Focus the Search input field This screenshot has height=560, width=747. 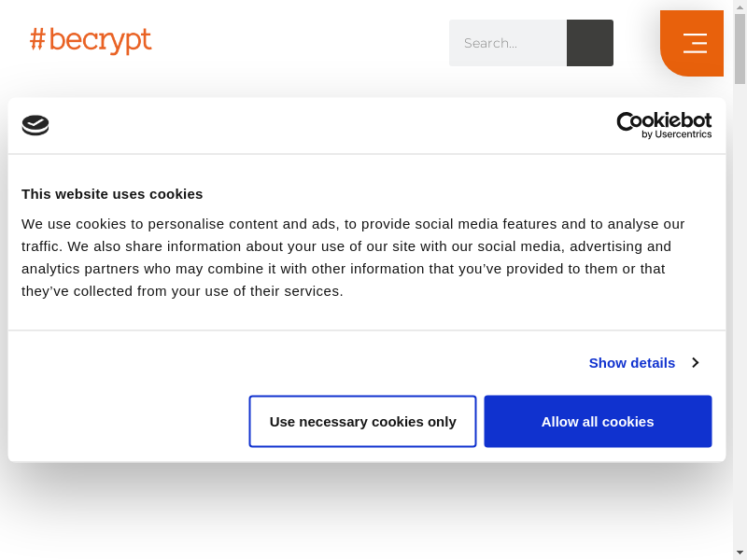click(x=508, y=43)
